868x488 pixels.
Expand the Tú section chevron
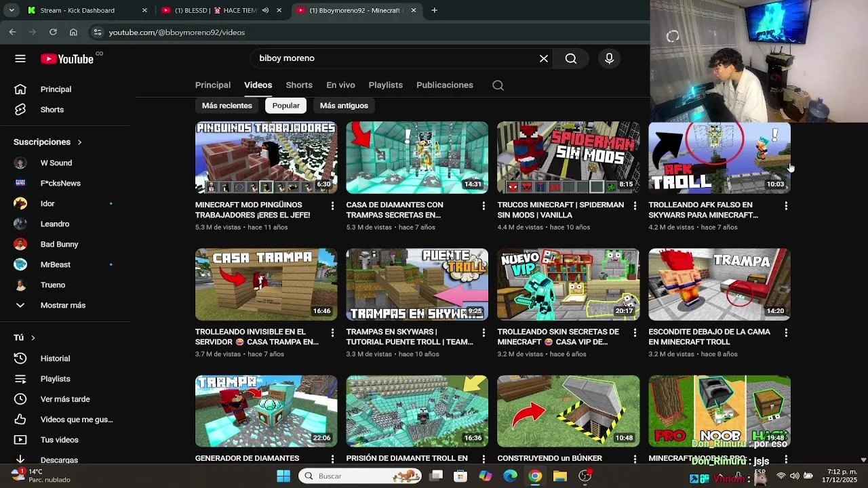coord(33,338)
